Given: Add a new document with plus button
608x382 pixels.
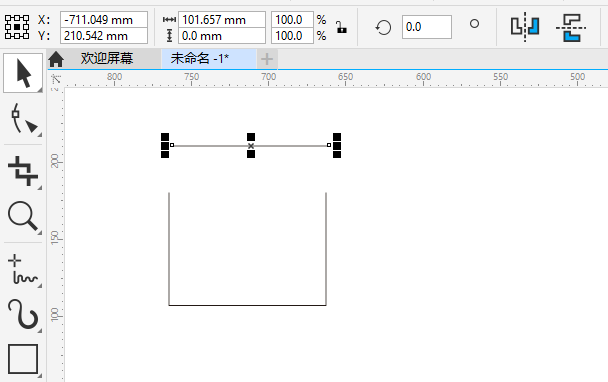Looking at the screenshot, I should tap(267, 59).
